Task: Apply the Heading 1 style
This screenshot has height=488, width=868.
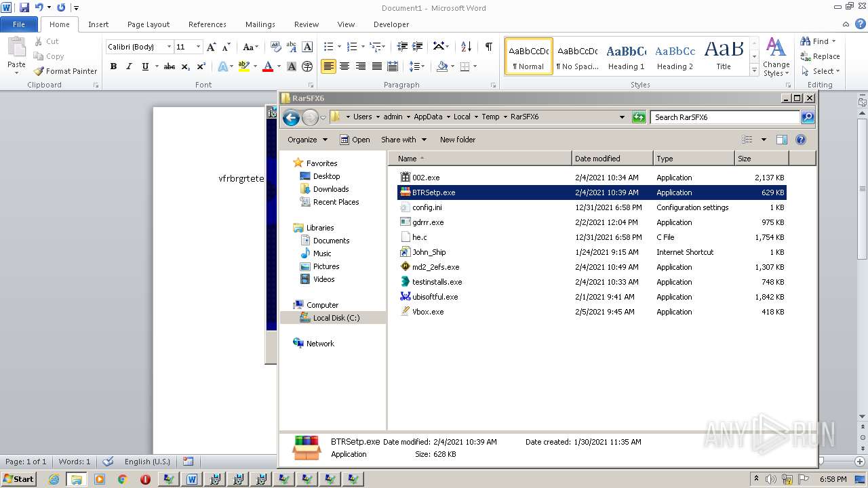Action: (626, 56)
